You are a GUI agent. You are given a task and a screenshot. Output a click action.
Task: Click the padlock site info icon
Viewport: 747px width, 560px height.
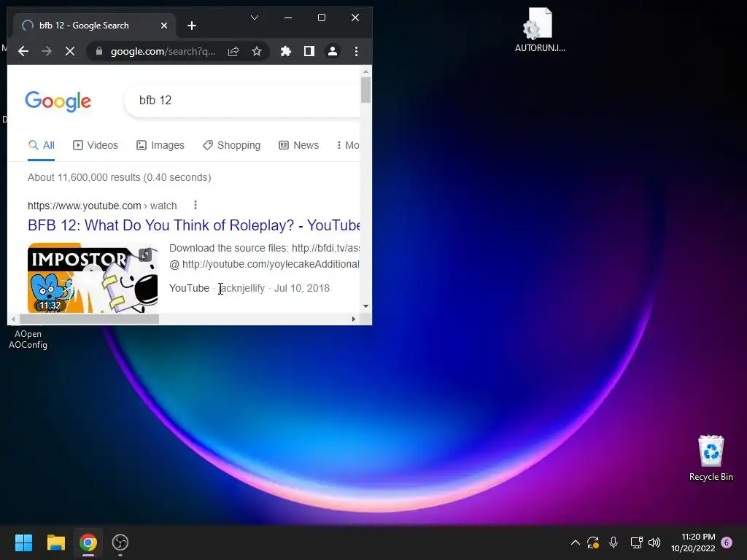[99, 51]
